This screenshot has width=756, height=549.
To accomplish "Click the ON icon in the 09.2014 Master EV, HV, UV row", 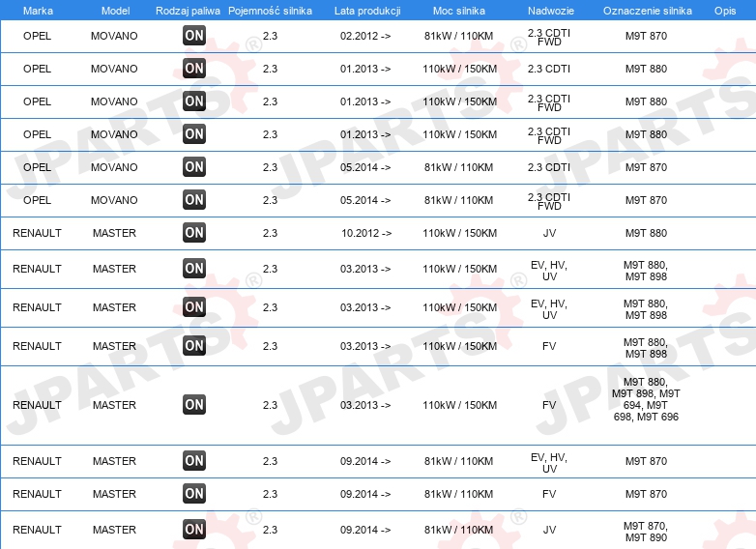I will [194, 461].
